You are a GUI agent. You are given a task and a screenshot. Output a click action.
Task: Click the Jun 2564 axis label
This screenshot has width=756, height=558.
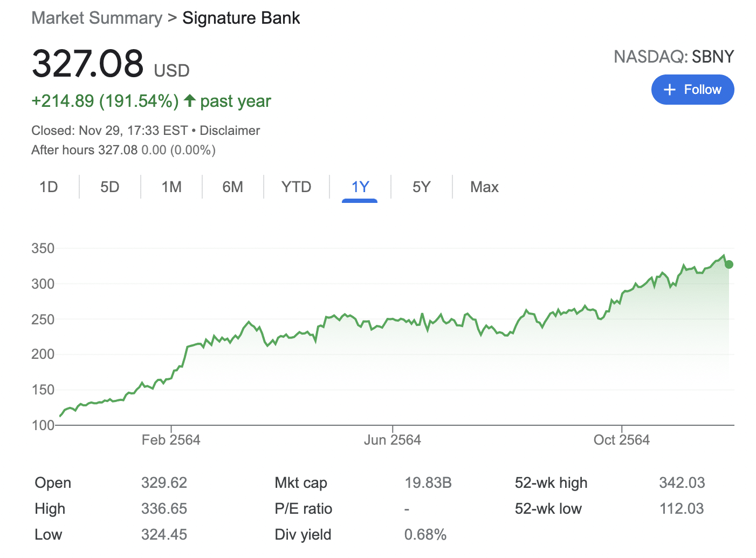[393, 440]
